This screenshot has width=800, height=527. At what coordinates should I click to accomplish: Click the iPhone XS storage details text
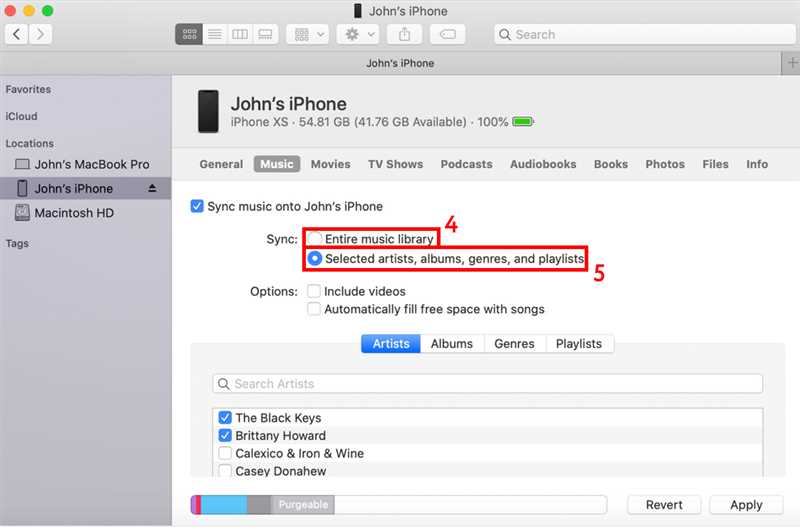tap(369, 122)
